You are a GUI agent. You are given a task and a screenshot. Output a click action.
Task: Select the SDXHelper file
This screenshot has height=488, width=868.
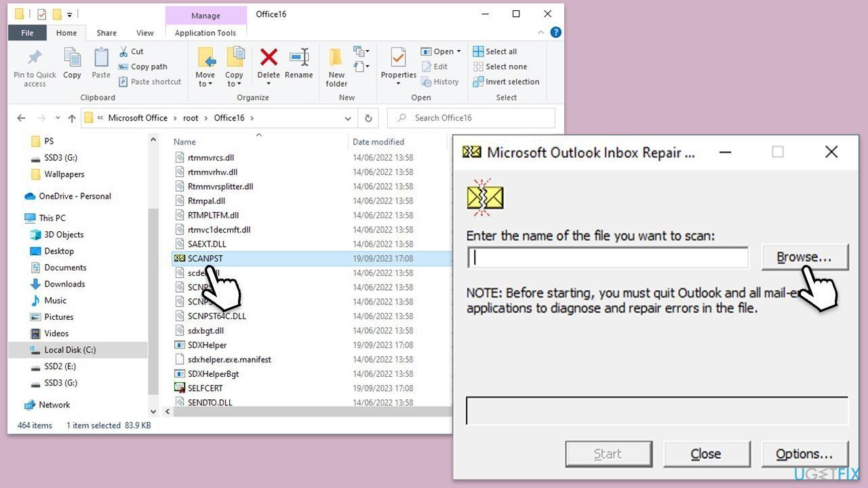click(207, 345)
